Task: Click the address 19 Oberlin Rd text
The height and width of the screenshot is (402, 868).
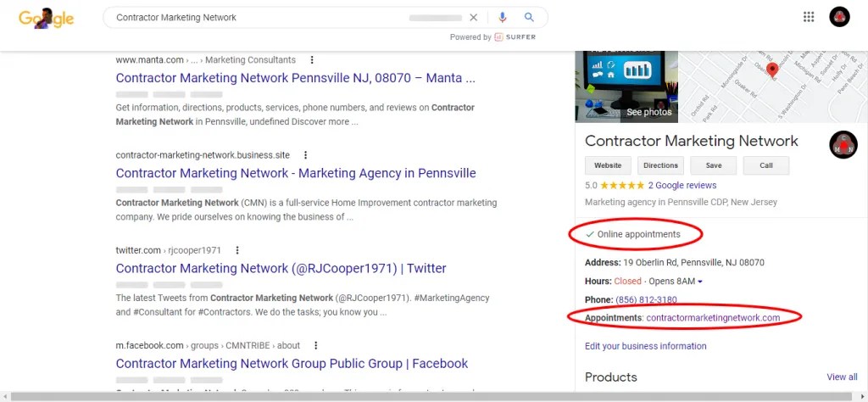Action: [x=693, y=262]
